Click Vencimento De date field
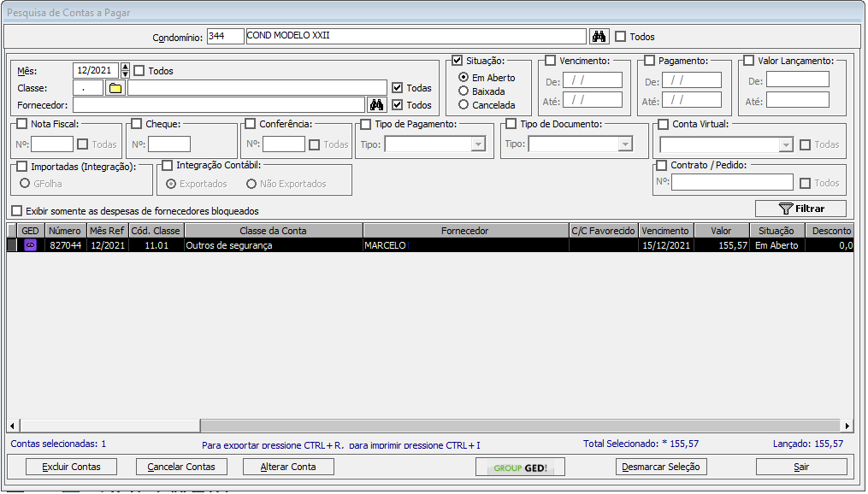868x494 pixels. pos(593,80)
